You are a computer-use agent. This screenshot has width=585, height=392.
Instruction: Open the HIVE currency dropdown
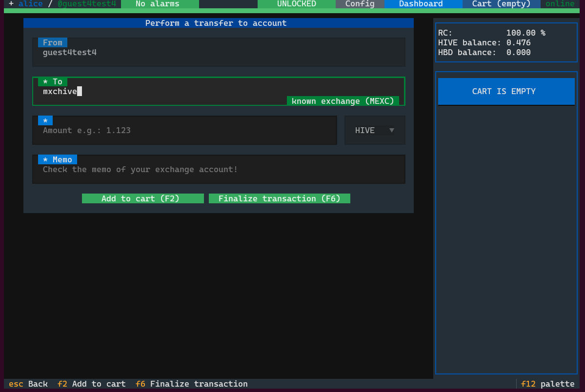(375, 130)
